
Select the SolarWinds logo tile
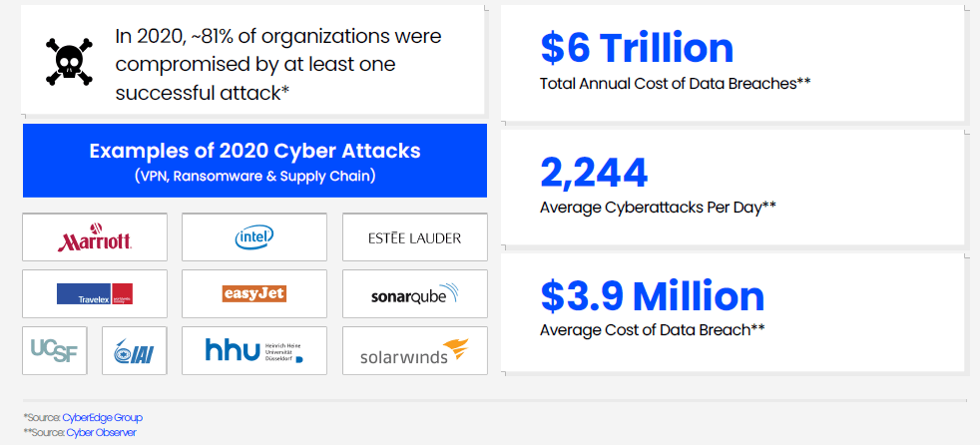point(415,350)
